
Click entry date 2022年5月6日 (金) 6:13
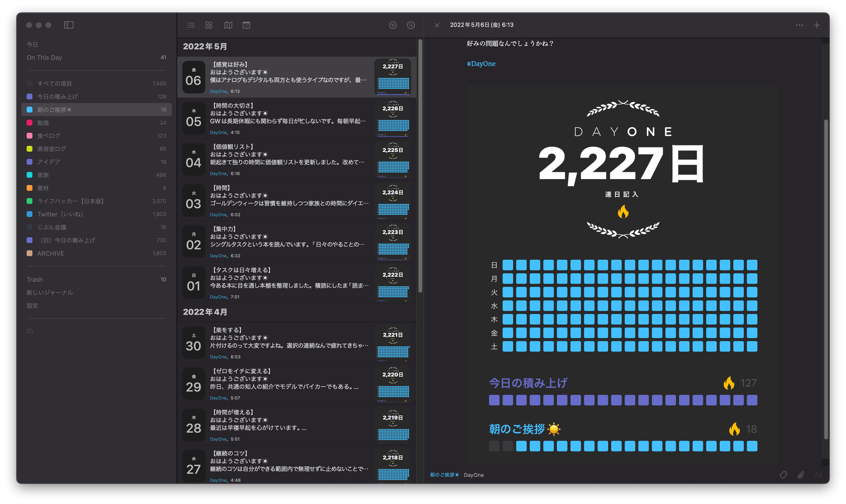coord(481,25)
